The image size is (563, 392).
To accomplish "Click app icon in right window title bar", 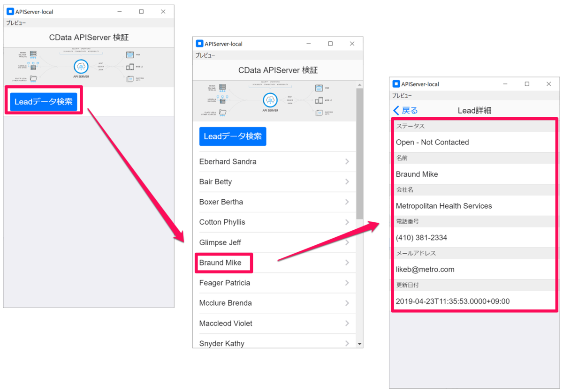I will pyautogui.click(x=396, y=84).
